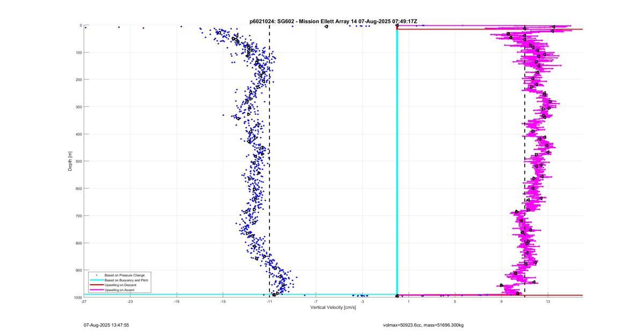Click the '900' depth tick label
The width and height of the screenshot is (644, 334).
78,270
